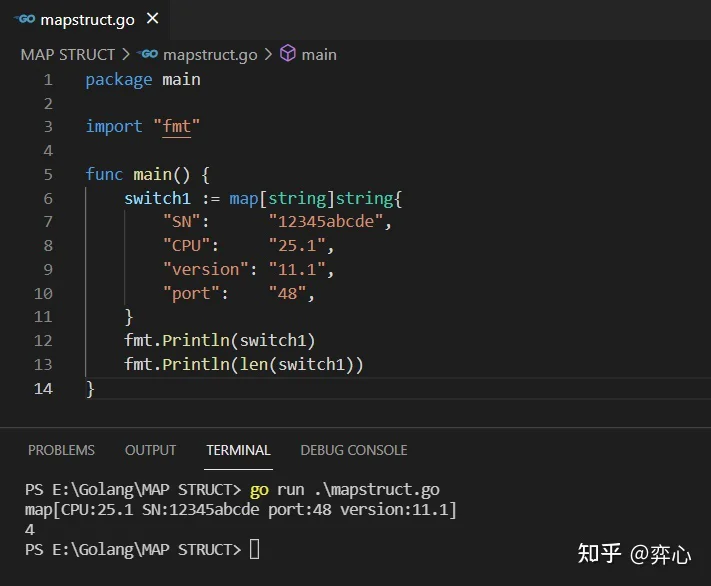Switch to the OUTPUT panel tab

(151, 450)
